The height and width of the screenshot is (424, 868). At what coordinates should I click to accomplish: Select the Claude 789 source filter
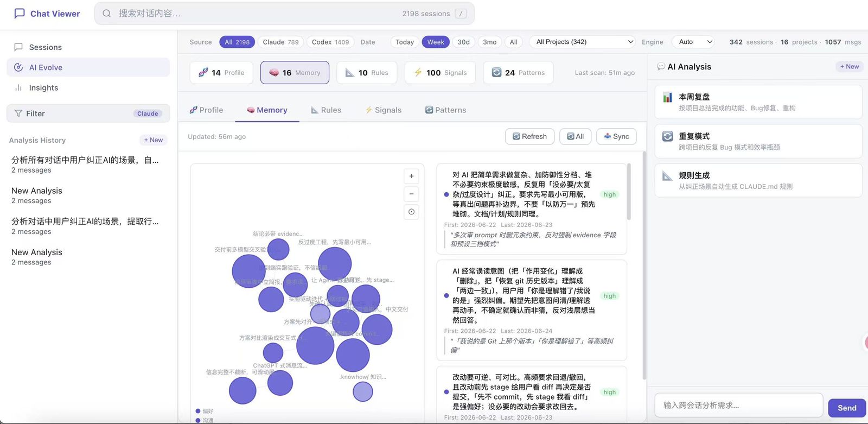click(x=280, y=42)
